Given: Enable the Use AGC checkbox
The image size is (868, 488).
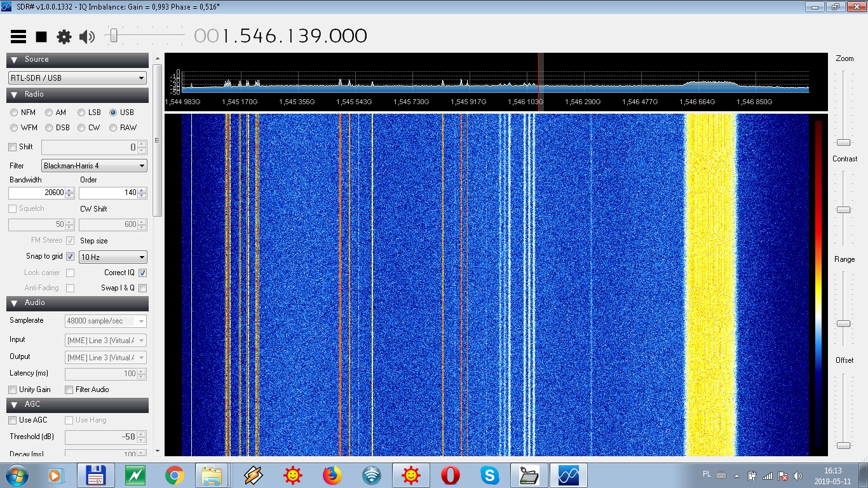Looking at the screenshot, I should point(12,420).
